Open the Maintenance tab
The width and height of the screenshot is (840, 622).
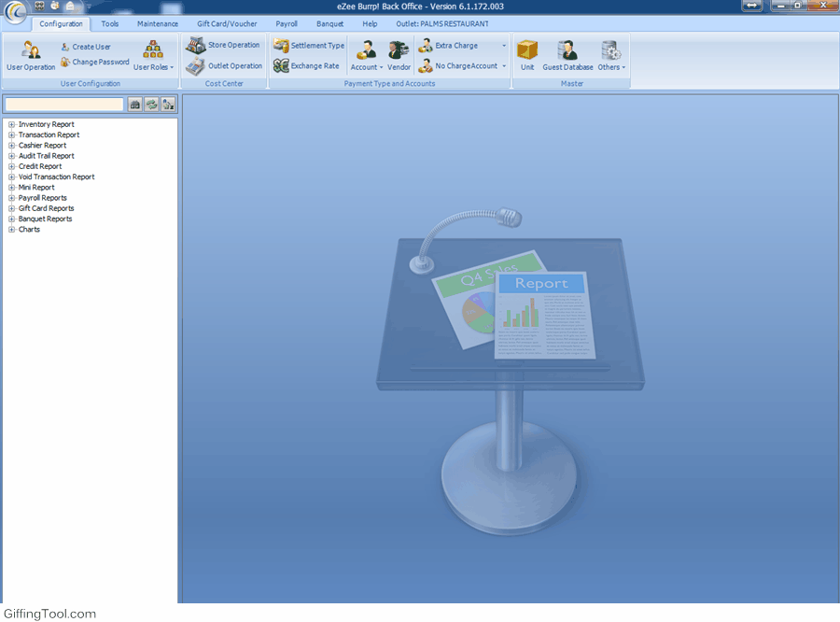[x=158, y=23]
